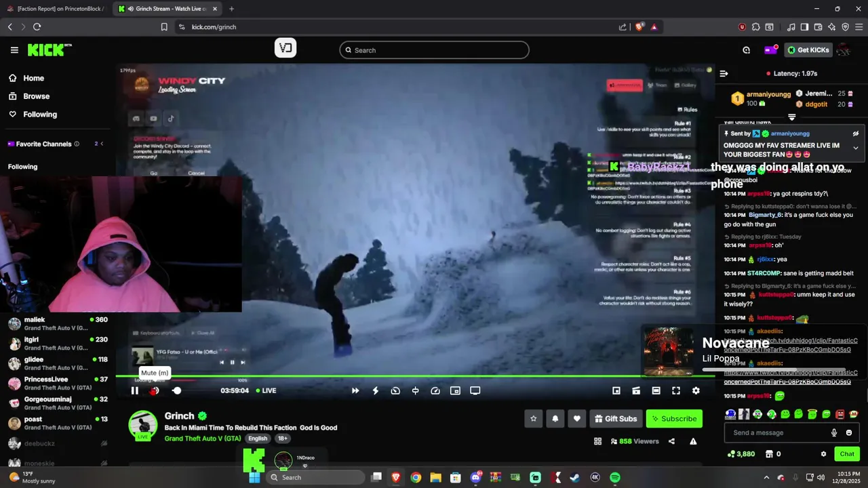This screenshot has width=868, height=488.
Task: Collapse the chat panel
Action: pyautogui.click(x=724, y=73)
